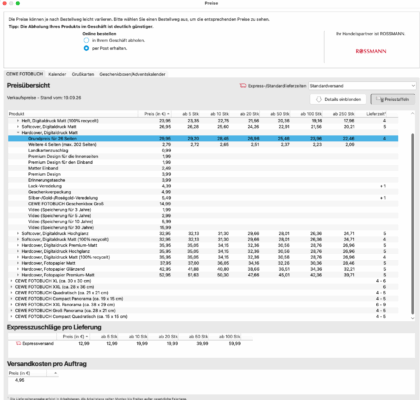Expand Hardcover, Digitaldruck Hochglanz row
Screen dimensions: 420x400
point(18,251)
